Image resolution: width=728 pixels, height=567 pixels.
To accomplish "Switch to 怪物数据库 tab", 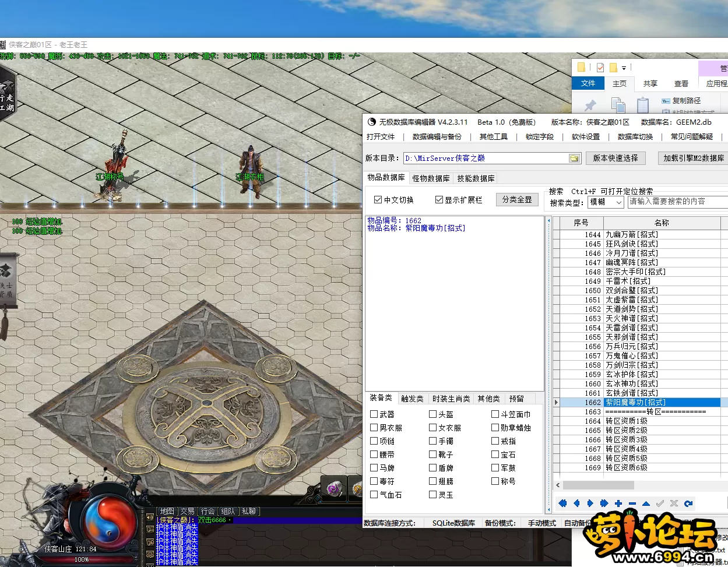I will (431, 178).
